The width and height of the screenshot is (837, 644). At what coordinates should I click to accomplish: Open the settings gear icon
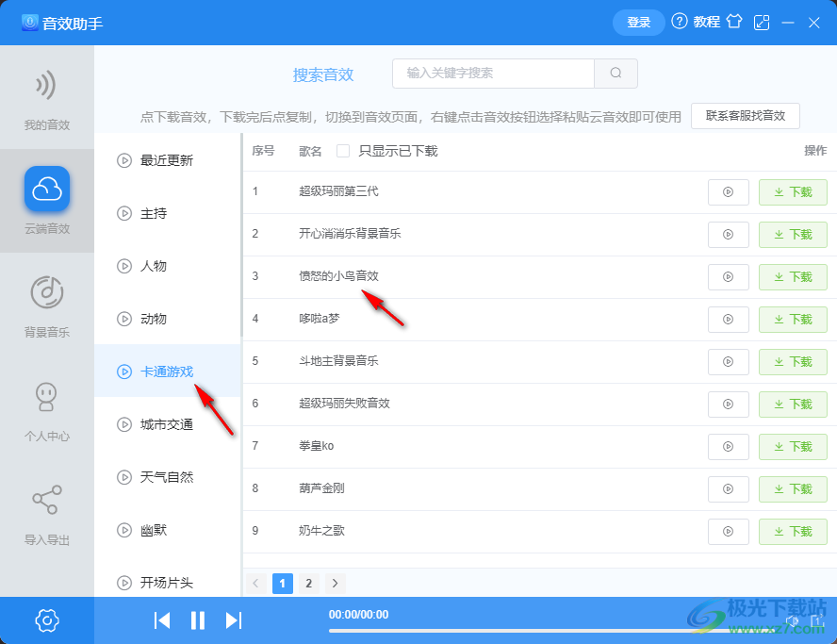pyautogui.click(x=46, y=620)
